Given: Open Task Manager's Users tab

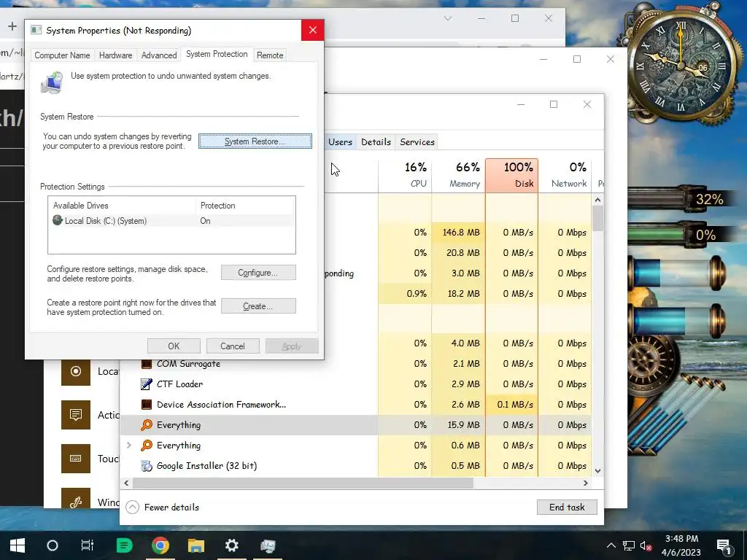Looking at the screenshot, I should 340,142.
